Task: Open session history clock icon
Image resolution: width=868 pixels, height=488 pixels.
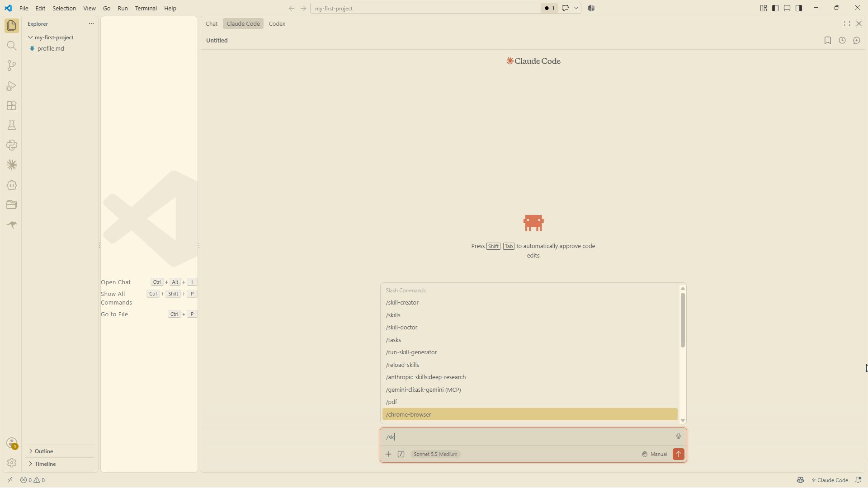Action: coord(842,40)
